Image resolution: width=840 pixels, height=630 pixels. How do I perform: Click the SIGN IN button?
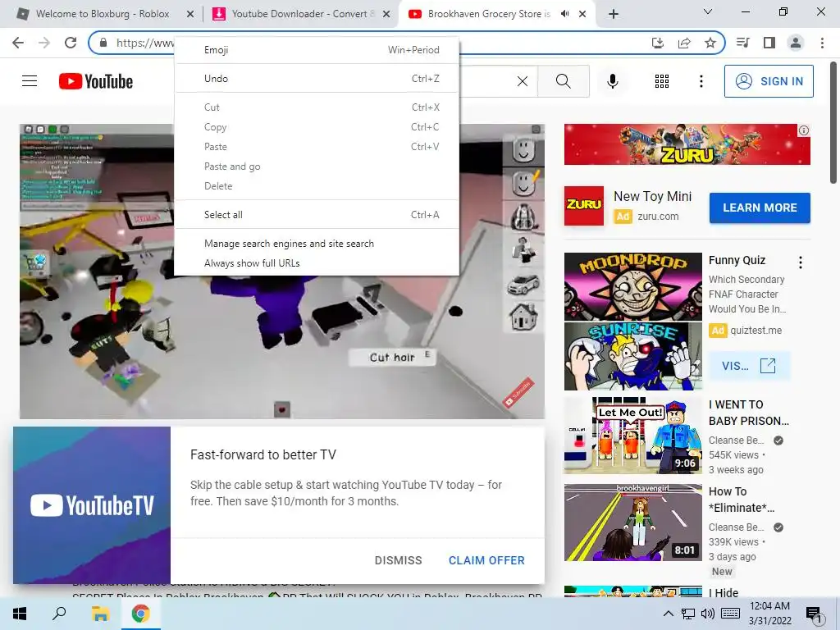click(769, 81)
